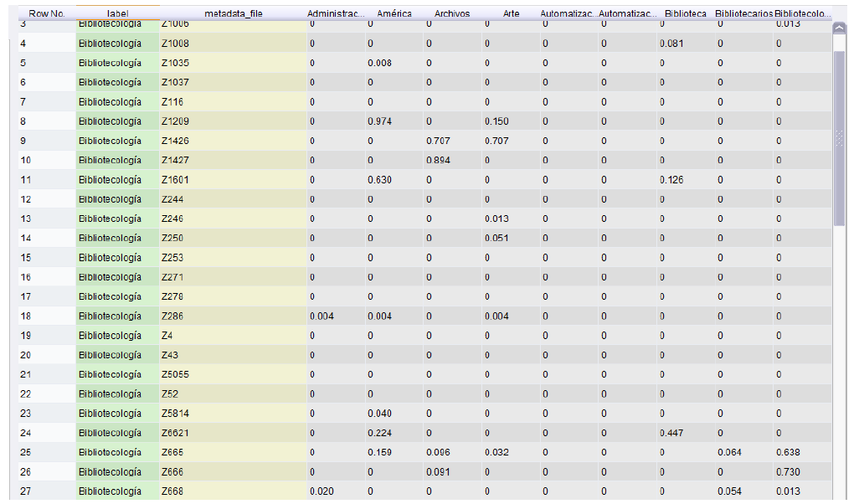Select the metadata_file column header
This screenshot has width=859, height=504.
233,14
